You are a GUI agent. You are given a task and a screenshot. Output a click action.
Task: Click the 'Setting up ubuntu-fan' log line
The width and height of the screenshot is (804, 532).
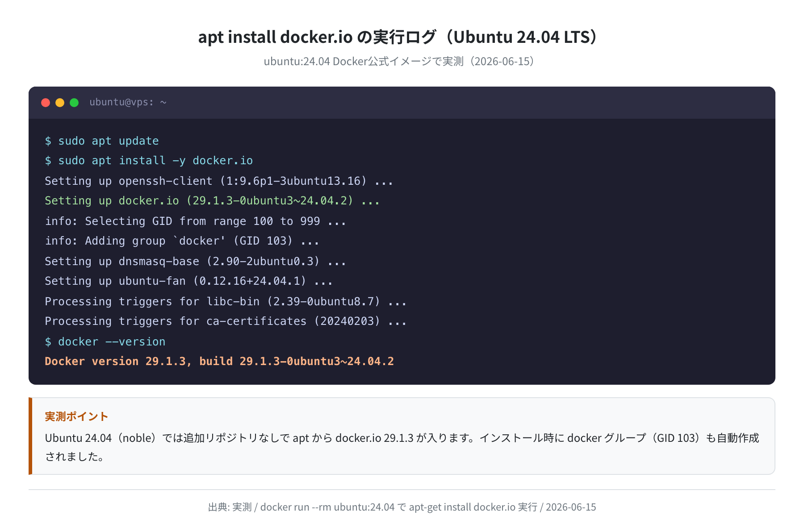(x=188, y=281)
